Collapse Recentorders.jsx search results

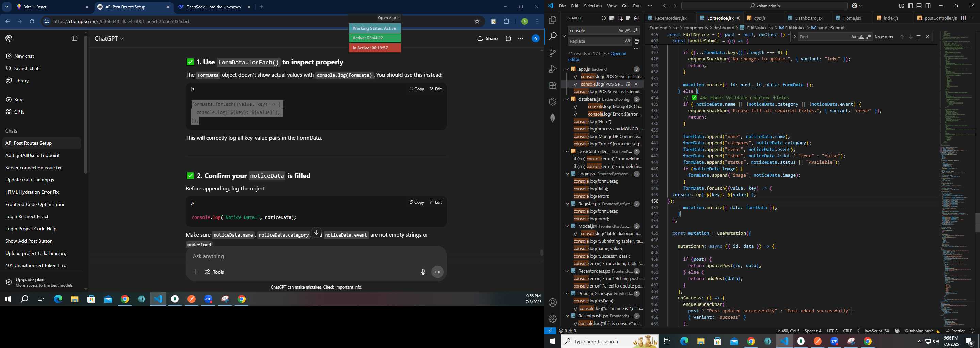(567, 271)
